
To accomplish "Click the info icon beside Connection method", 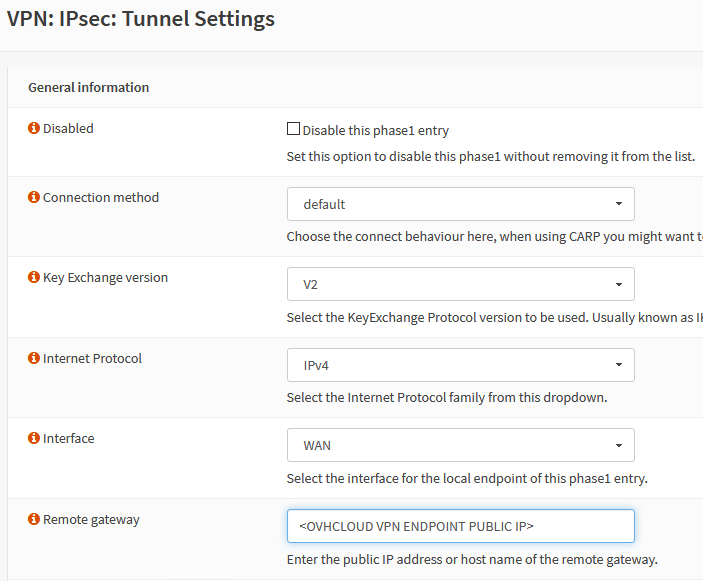I will tap(34, 198).
